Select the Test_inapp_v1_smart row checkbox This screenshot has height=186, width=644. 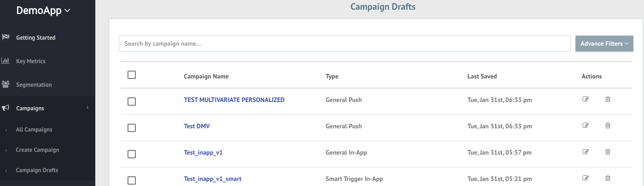point(132,180)
